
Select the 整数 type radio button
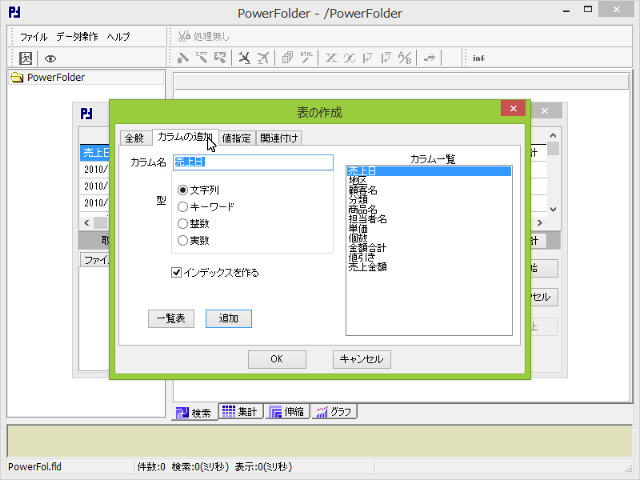click(193, 223)
